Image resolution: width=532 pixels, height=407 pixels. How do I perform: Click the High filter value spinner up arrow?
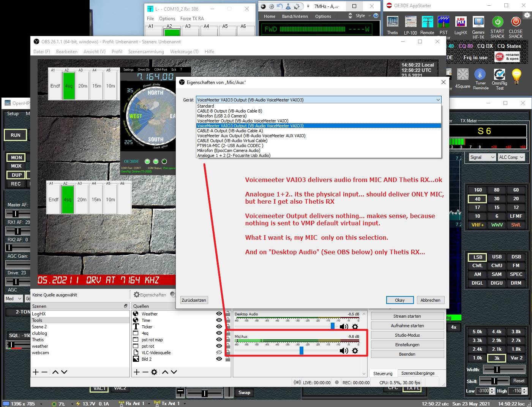point(524,389)
